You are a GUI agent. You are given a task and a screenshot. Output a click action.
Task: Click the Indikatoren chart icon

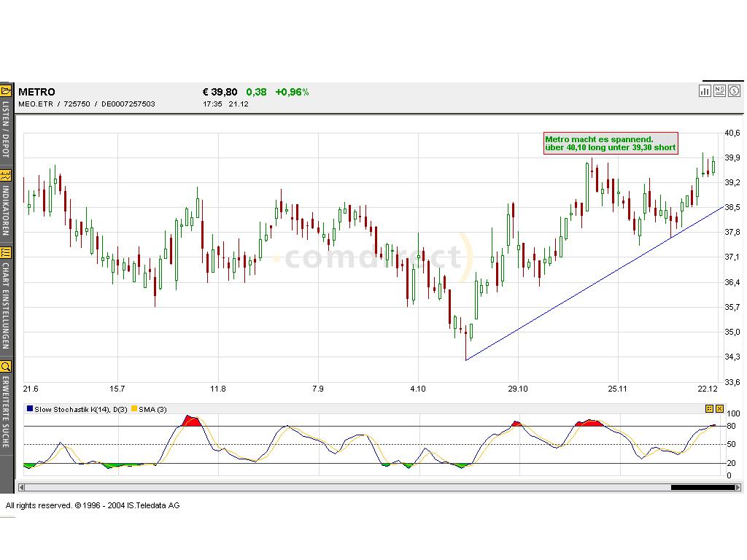[6, 176]
